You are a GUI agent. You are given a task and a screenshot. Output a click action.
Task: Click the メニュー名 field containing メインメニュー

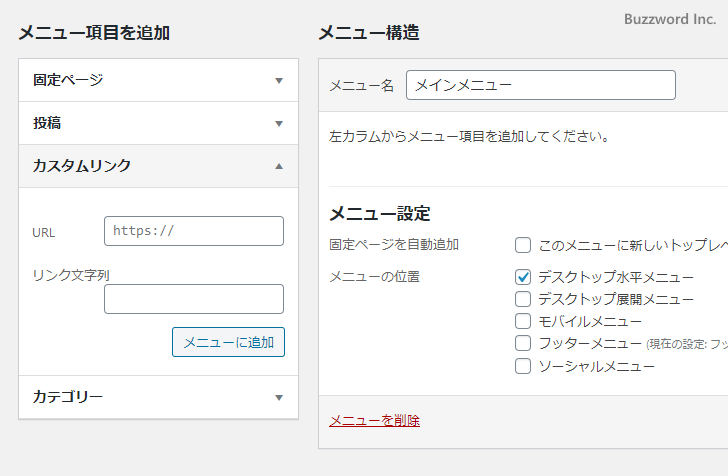point(540,85)
